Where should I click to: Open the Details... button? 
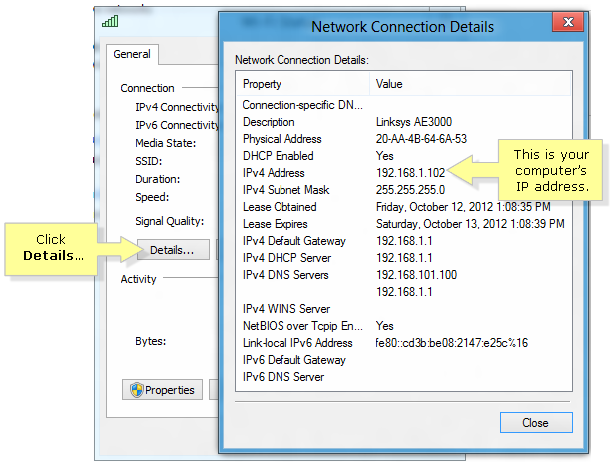pyautogui.click(x=172, y=249)
